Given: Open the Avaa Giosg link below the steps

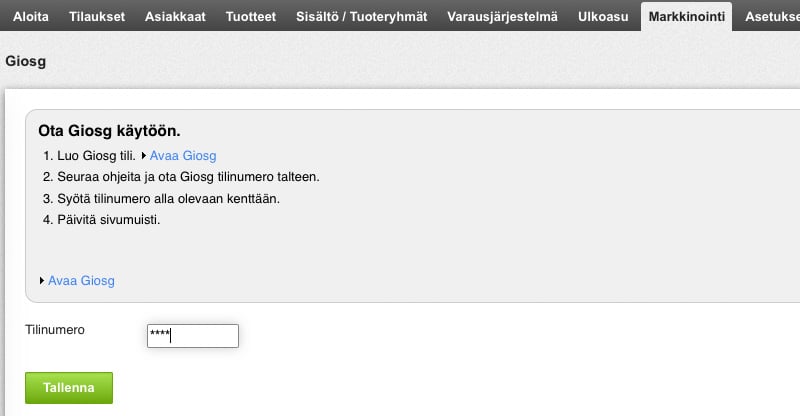Looking at the screenshot, I should (81, 281).
